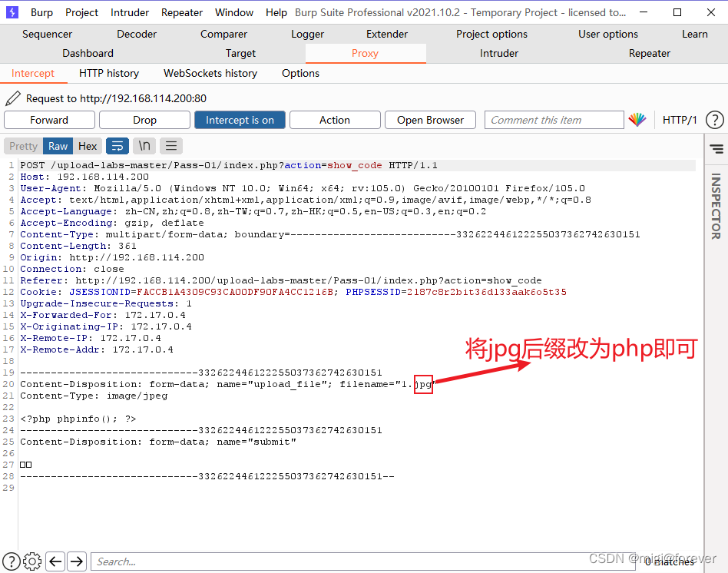Click the Upgrade-Insecure-Requests header line
The image size is (728, 573).
[x=106, y=303]
